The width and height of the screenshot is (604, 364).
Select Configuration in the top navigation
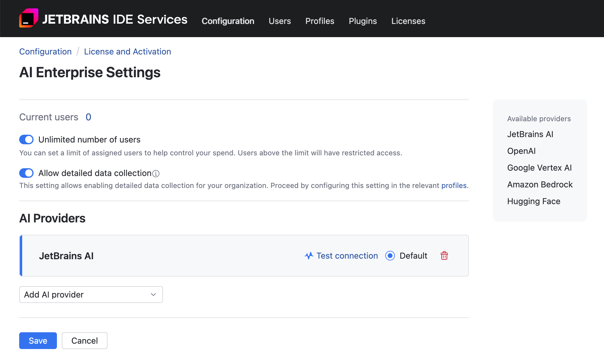click(228, 21)
